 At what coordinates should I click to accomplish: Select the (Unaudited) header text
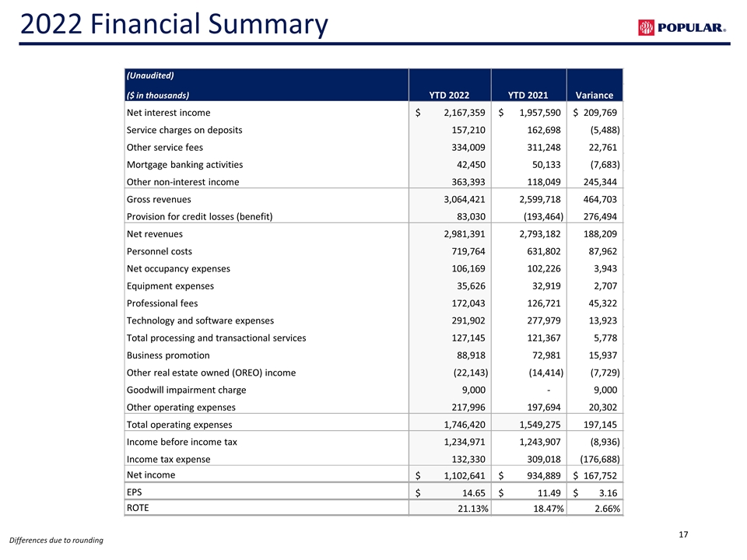149,76
